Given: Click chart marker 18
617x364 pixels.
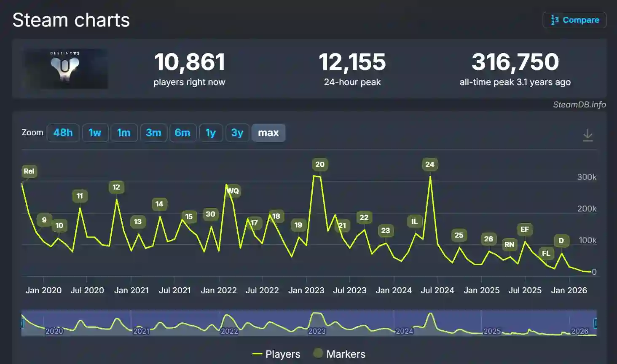Looking at the screenshot, I should pos(276,216).
